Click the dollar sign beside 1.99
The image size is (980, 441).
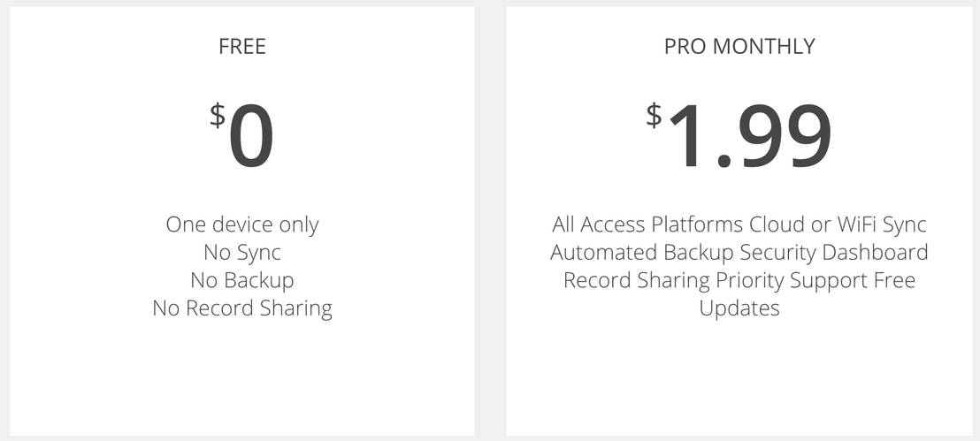[654, 115]
